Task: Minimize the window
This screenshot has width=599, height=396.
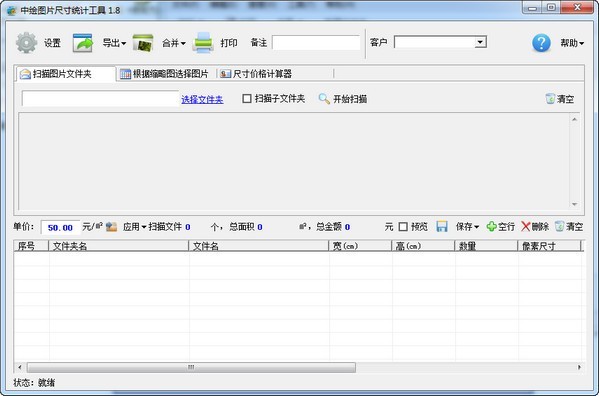Action: [533, 8]
